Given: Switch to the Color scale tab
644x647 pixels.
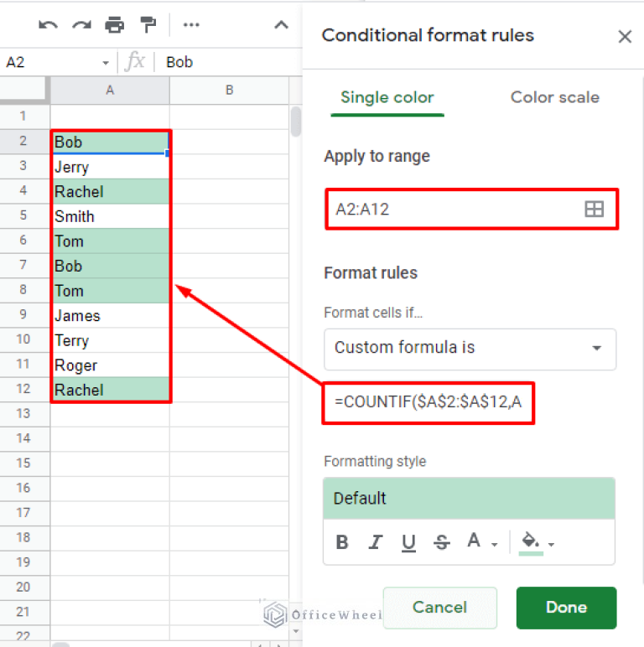Looking at the screenshot, I should [x=554, y=97].
